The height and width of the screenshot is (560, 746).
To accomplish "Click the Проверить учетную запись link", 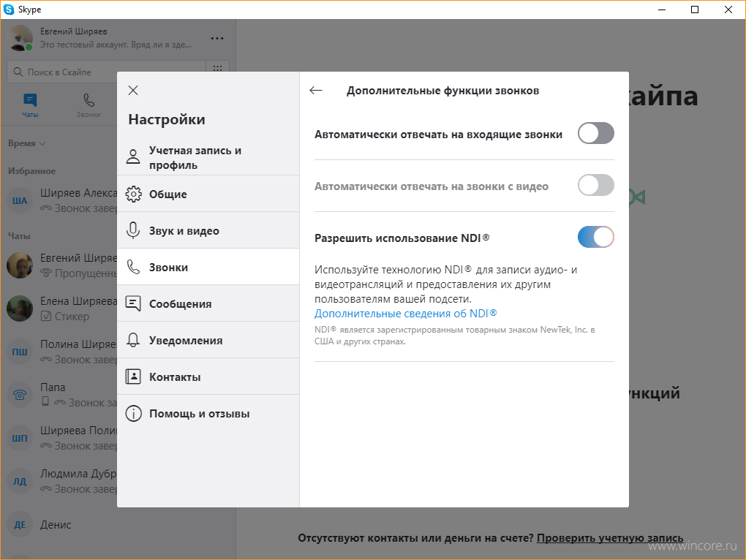I will click(x=610, y=538).
